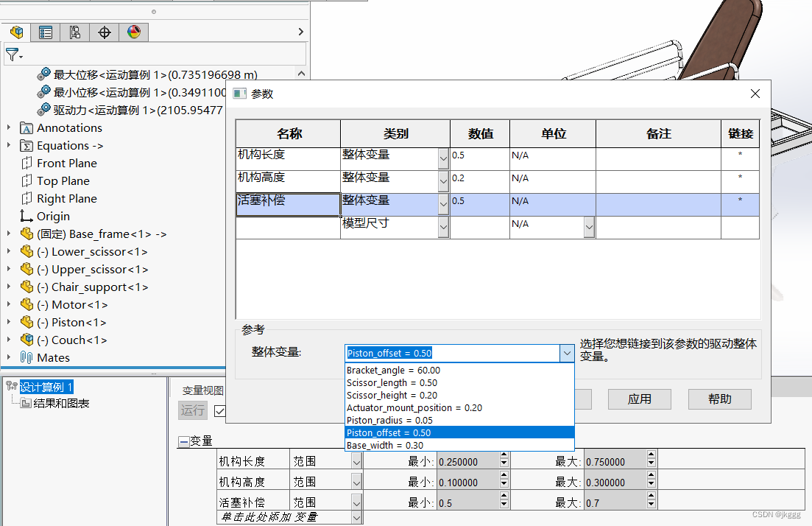Viewport: 812px width, 526px height.
Task: Open the DisplayManager color ball tab
Action: 133,32
